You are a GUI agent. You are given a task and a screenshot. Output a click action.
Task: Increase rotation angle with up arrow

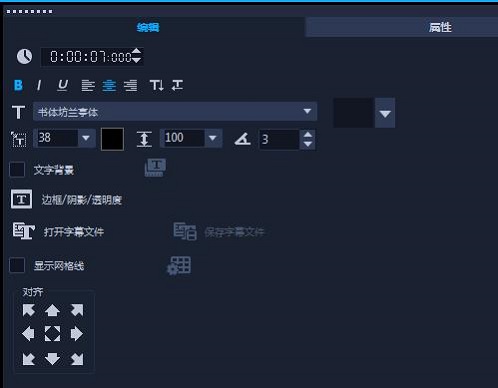click(x=308, y=135)
